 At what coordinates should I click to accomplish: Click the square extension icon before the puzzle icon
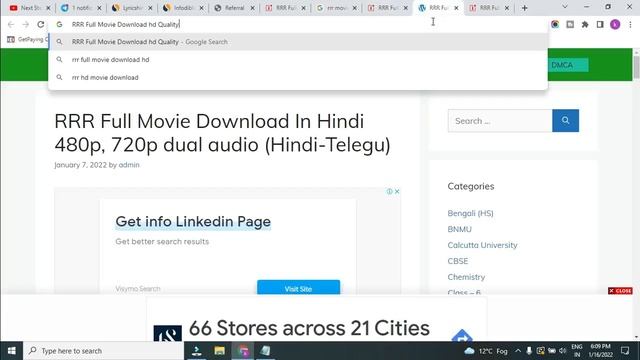pyautogui.click(x=570, y=24)
